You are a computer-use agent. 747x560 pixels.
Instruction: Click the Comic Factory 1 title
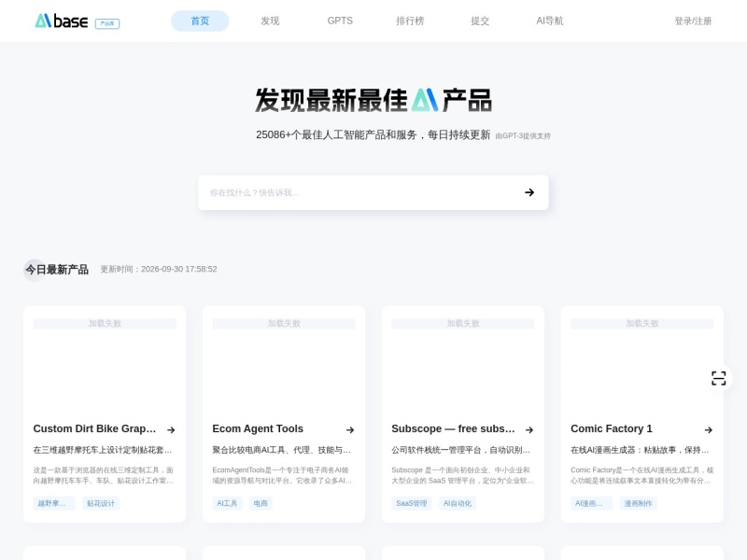click(x=612, y=428)
